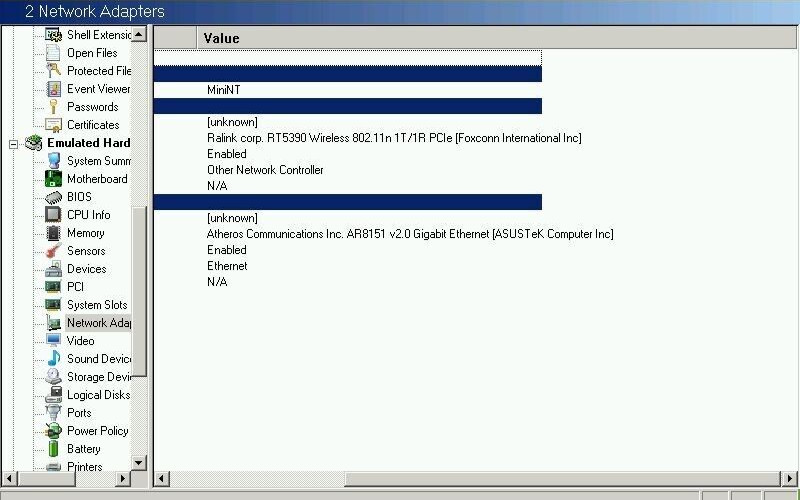Click the Shell Extensions icon in tree
800x500 pixels.
[53, 35]
